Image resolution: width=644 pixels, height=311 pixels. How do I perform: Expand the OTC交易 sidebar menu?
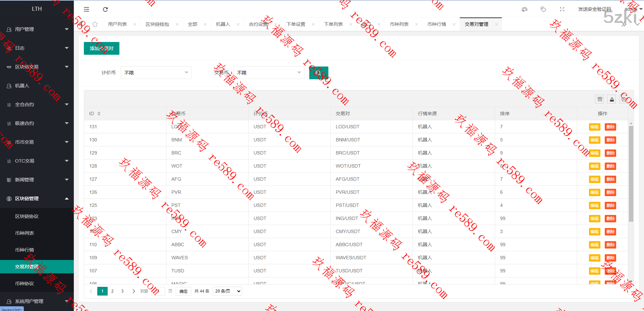click(x=37, y=161)
